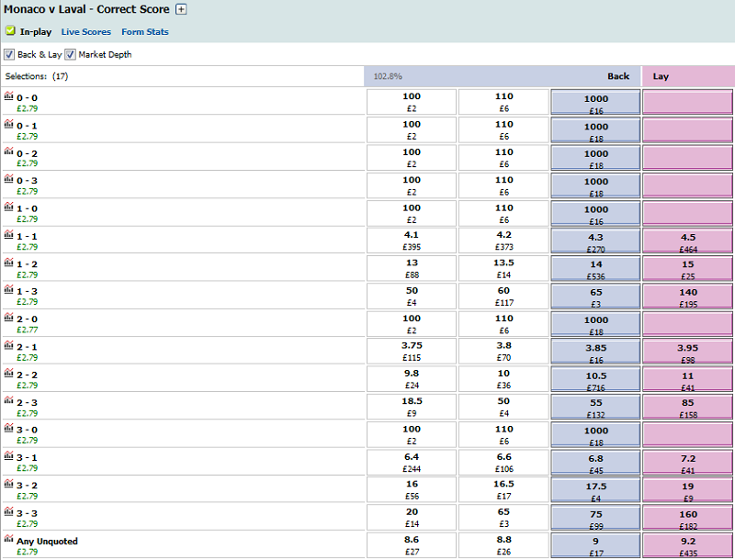Viewport: 735px width, 560px height.
Task: Select depth price 4.1 for 1 - 1
Action: (x=411, y=241)
